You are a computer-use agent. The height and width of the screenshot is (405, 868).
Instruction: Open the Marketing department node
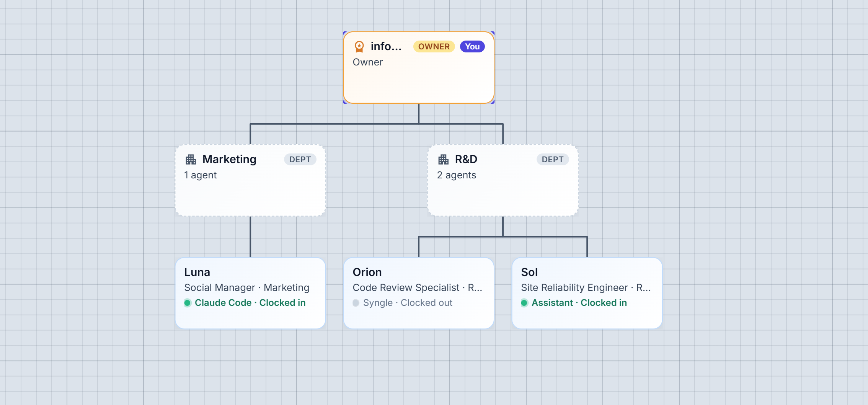coord(250,180)
